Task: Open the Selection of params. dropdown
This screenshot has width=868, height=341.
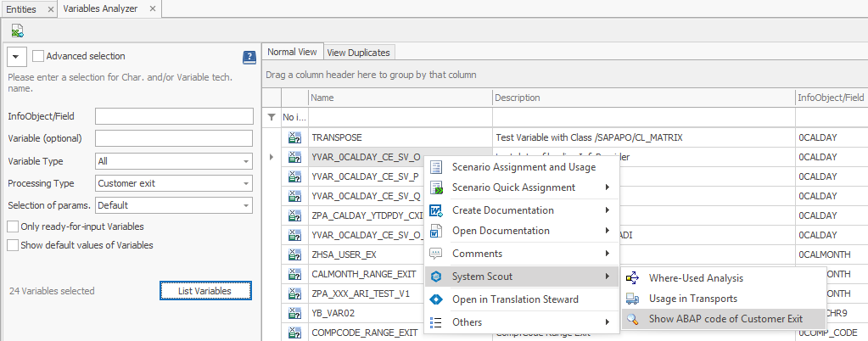Action: point(245,205)
